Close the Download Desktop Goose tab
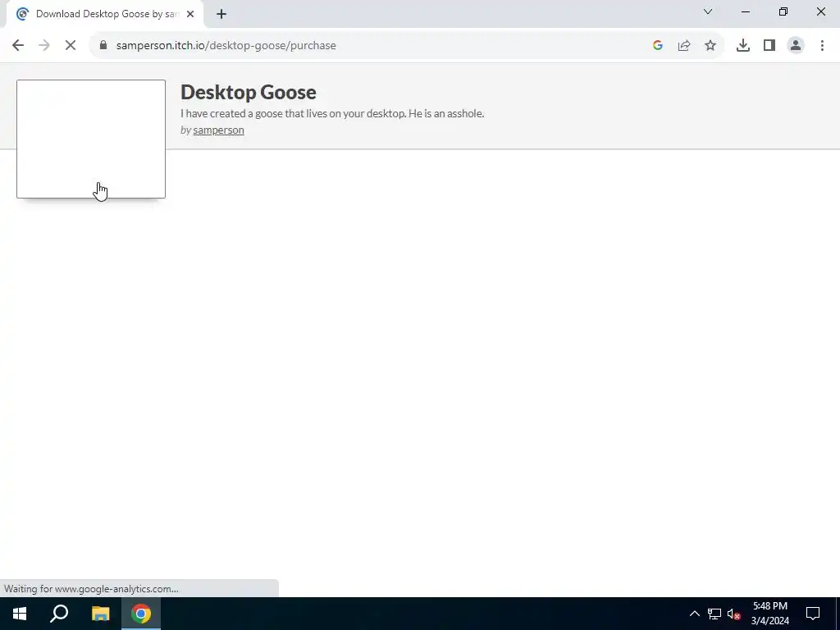This screenshot has height=630, width=840. coord(190,14)
